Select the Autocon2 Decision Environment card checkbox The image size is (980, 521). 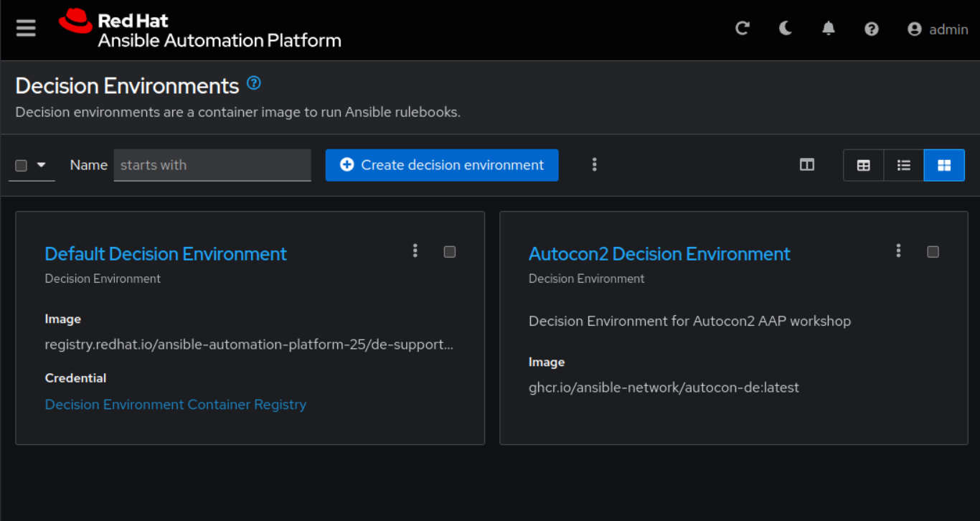coord(933,252)
